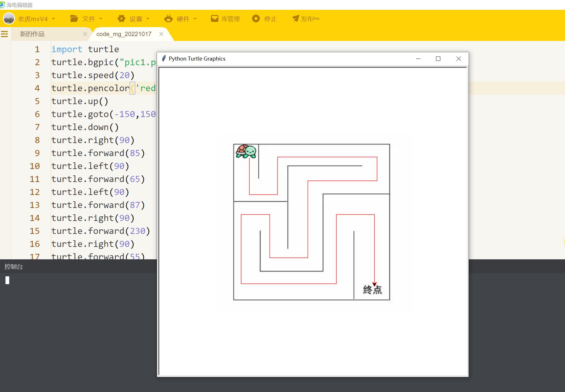Maximize the Python Turtle Graphics window
Viewport: 565px width, 392px height.
[x=438, y=59]
